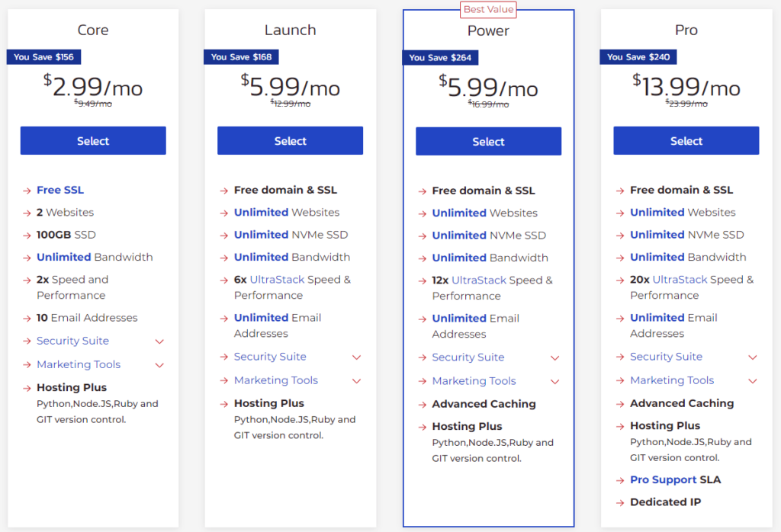Click Unlimited Bandwidth in Core plan
This screenshot has width=781, height=532.
click(95, 258)
